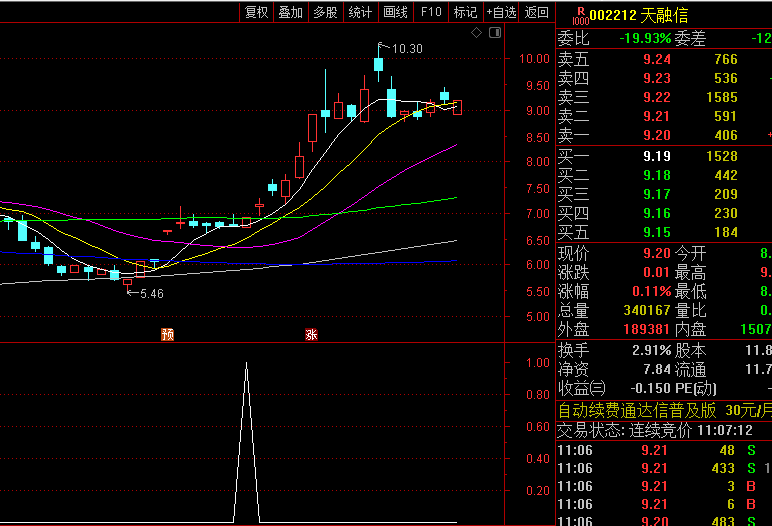Open F10 company info
The height and width of the screenshot is (526, 772).
pyautogui.click(x=431, y=12)
